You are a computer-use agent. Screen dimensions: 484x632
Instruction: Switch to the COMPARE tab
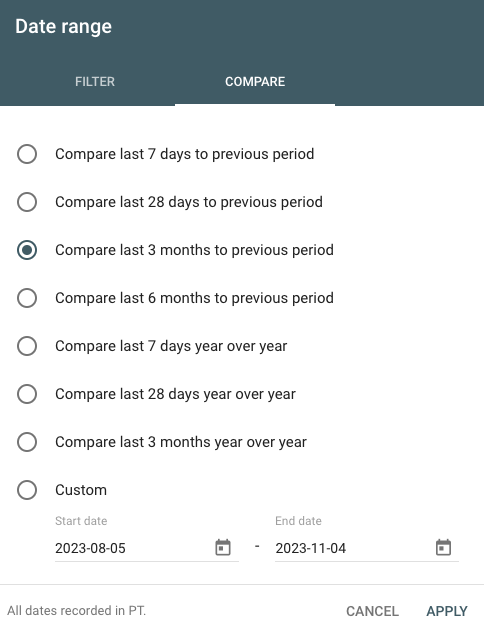click(255, 81)
